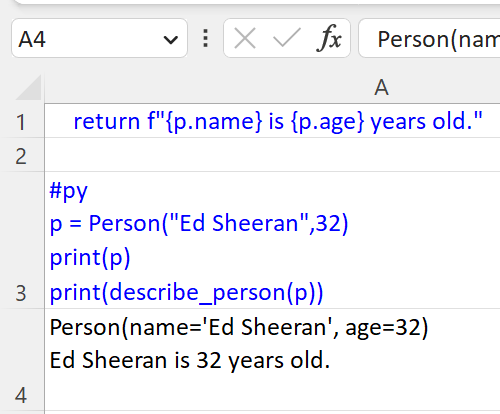This screenshot has height=414, width=500.
Task: Select row 2 header
Action: pos(21,156)
